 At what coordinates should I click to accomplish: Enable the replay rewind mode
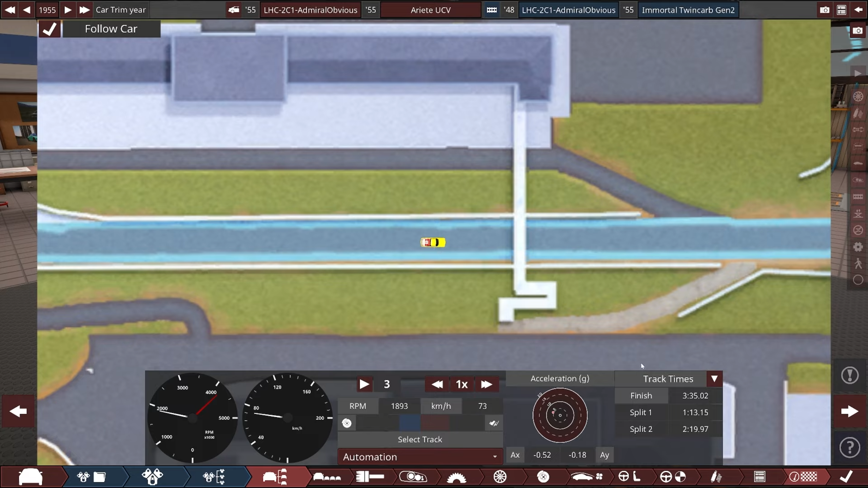(436, 384)
